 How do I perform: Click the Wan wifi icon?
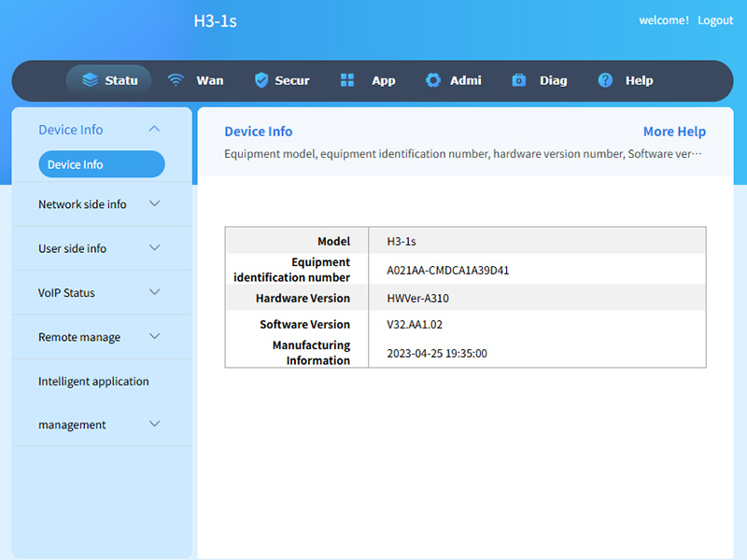176,80
